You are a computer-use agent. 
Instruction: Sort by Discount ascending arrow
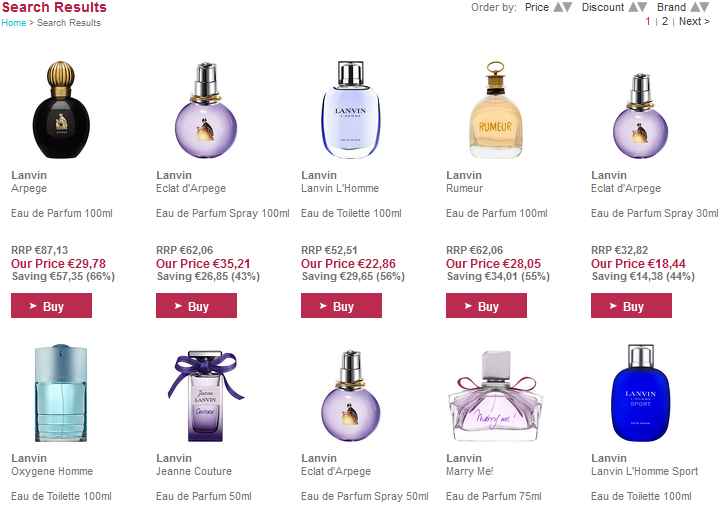click(x=633, y=7)
